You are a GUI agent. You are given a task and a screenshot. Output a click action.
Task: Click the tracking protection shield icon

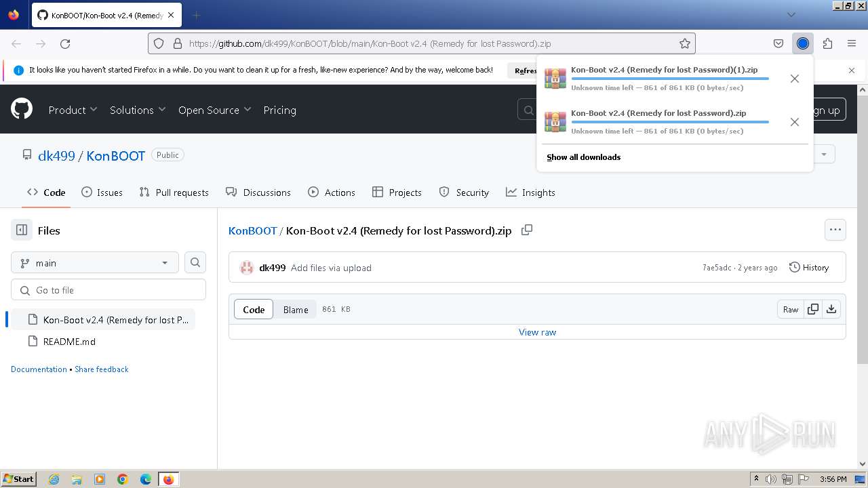click(x=159, y=43)
